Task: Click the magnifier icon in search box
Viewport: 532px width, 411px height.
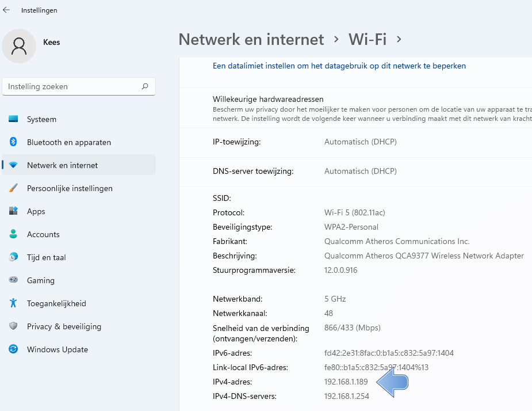Action: coord(145,86)
